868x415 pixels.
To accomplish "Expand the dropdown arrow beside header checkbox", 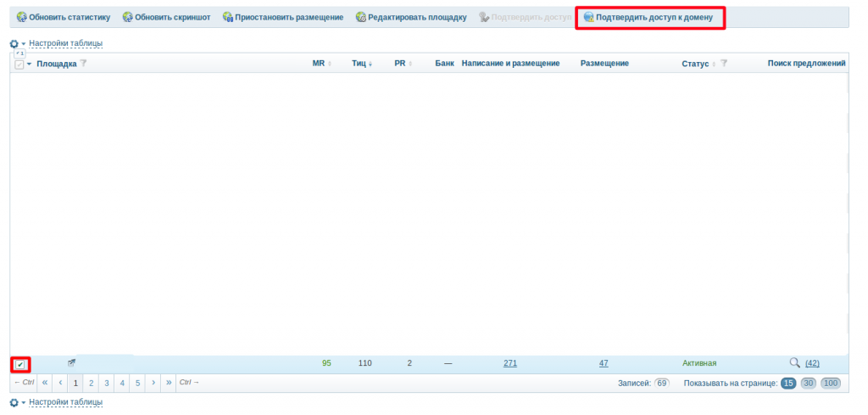I will (30, 64).
